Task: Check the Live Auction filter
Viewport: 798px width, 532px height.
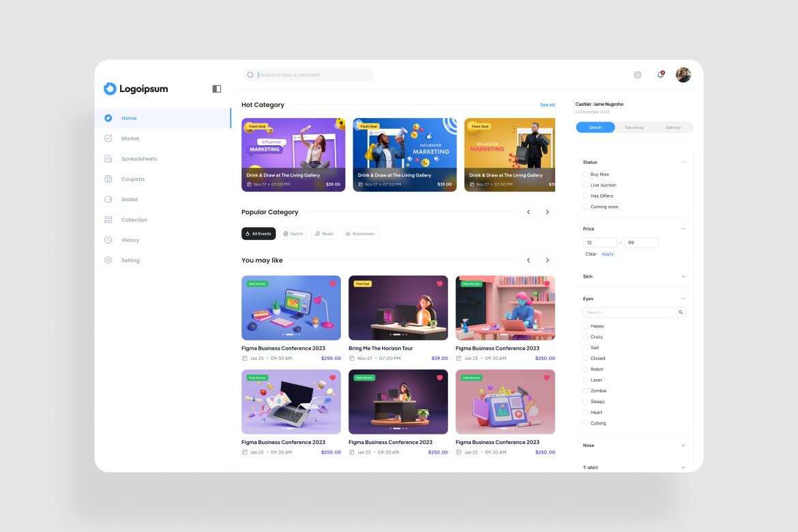Action: coord(587,185)
